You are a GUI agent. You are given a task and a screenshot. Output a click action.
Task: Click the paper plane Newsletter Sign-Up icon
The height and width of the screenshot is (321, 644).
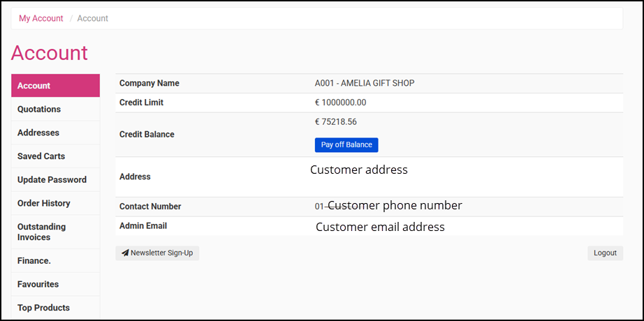coord(125,253)
